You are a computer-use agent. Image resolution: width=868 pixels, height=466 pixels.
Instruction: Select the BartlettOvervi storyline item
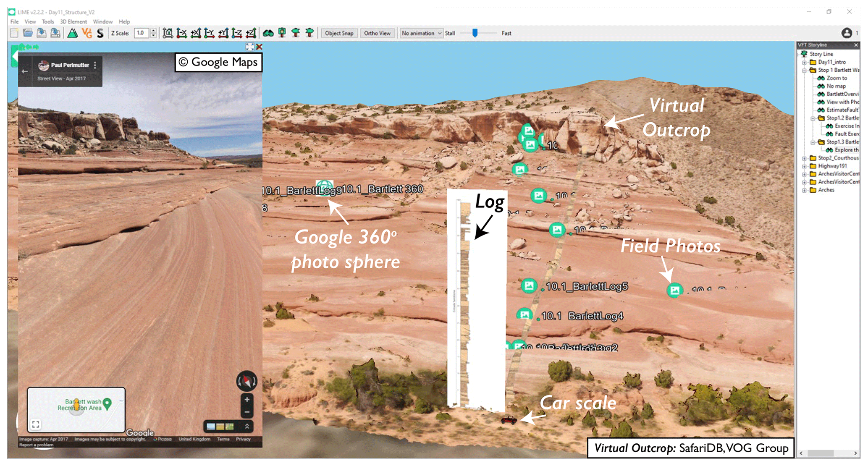click(842, 94)
